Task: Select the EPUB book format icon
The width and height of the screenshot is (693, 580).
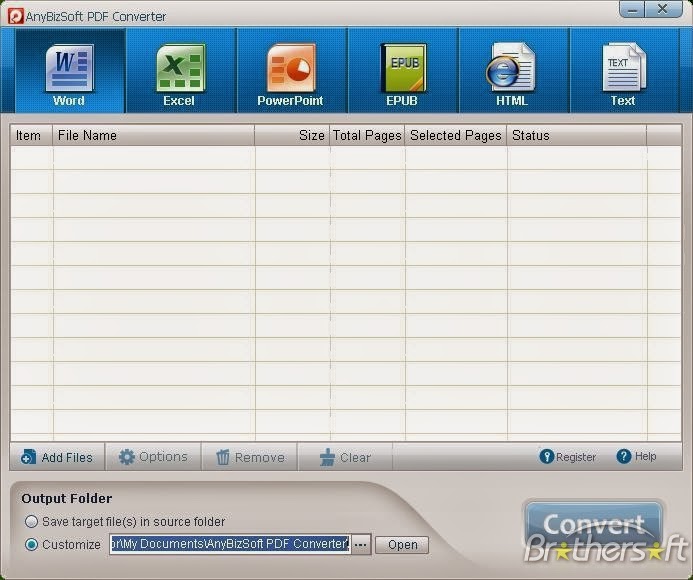Action: click(x=403, y=71)
